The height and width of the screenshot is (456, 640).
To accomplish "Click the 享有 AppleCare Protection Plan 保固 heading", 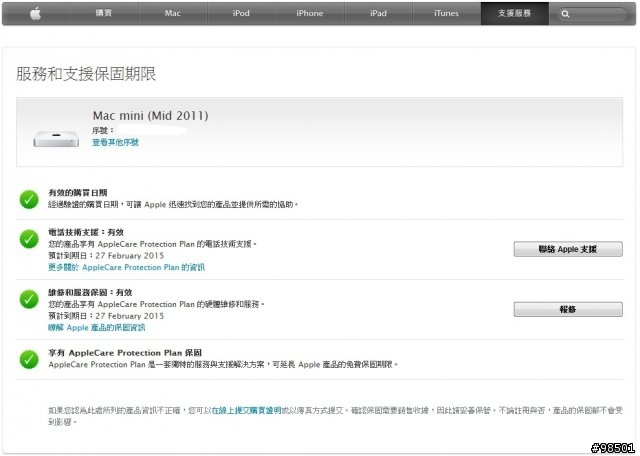I will tap(125, 353).
